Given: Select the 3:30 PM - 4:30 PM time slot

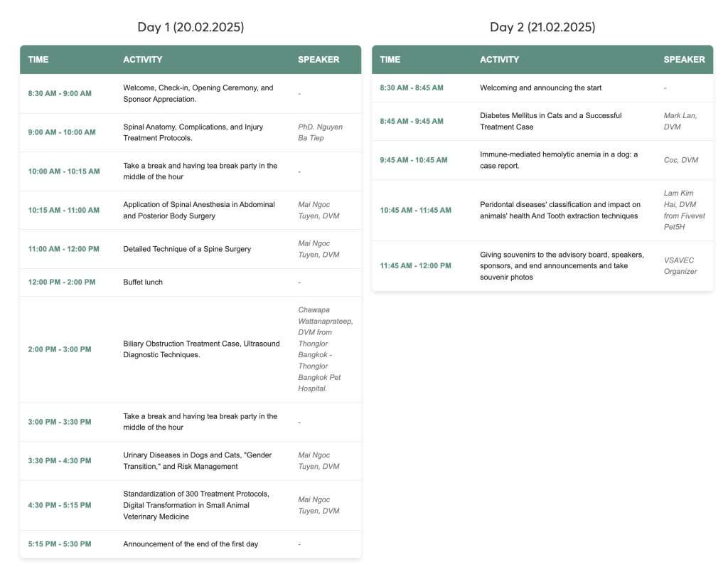Looking at the screenshot, I should click(60, 461).
